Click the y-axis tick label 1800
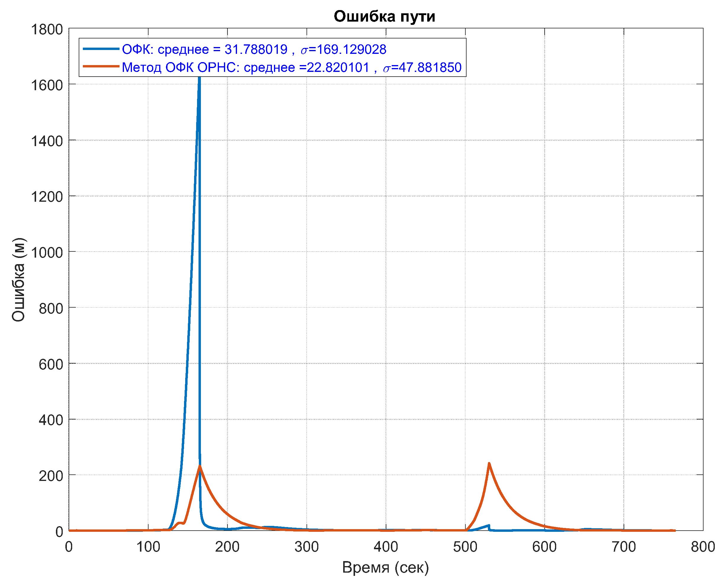 click(47, 30)
